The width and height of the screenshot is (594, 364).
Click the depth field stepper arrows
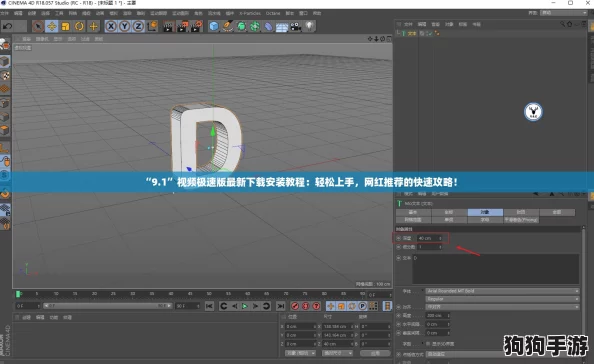click(440, 238)
